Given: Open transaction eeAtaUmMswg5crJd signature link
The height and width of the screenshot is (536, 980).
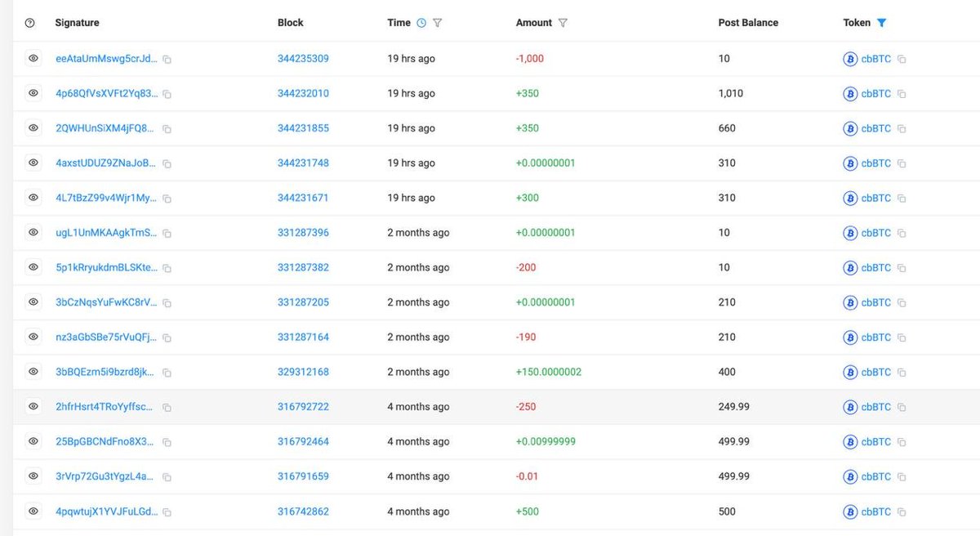Looking at the screenshot, I should tap(107, 59).
